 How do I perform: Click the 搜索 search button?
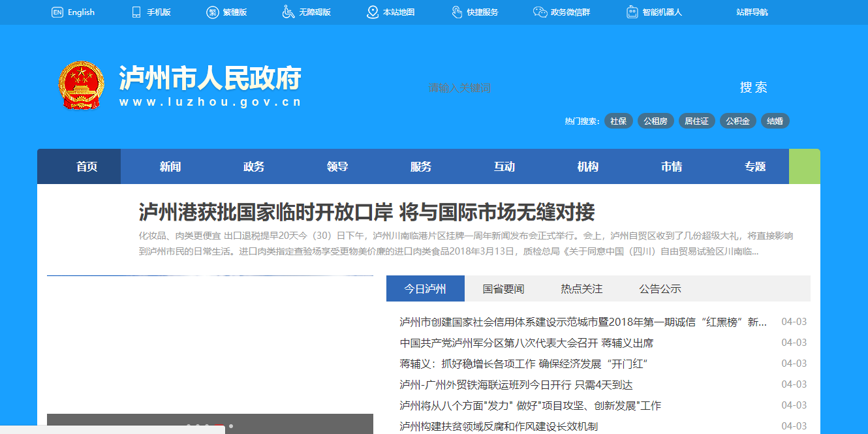click(753, 88)
